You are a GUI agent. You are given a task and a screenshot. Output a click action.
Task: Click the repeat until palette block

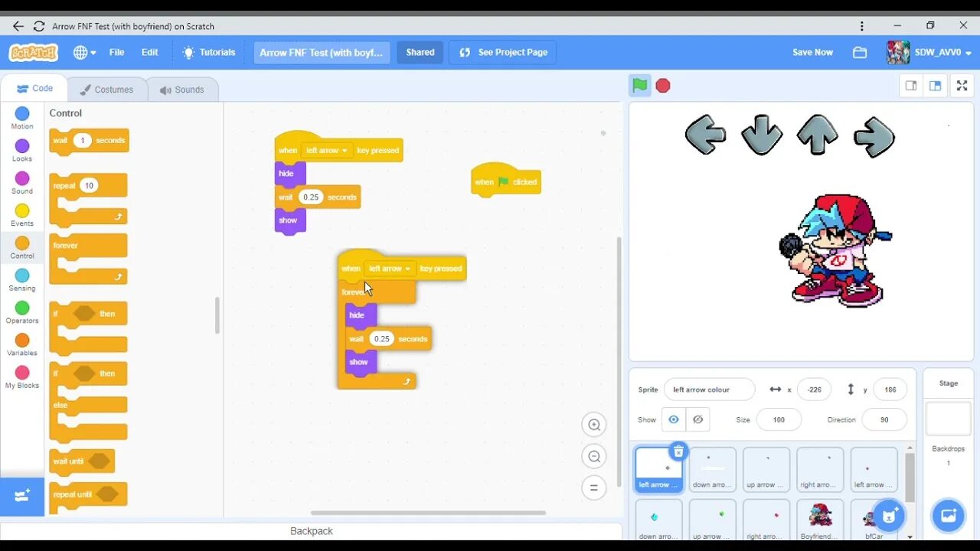[x=88, y=494]
